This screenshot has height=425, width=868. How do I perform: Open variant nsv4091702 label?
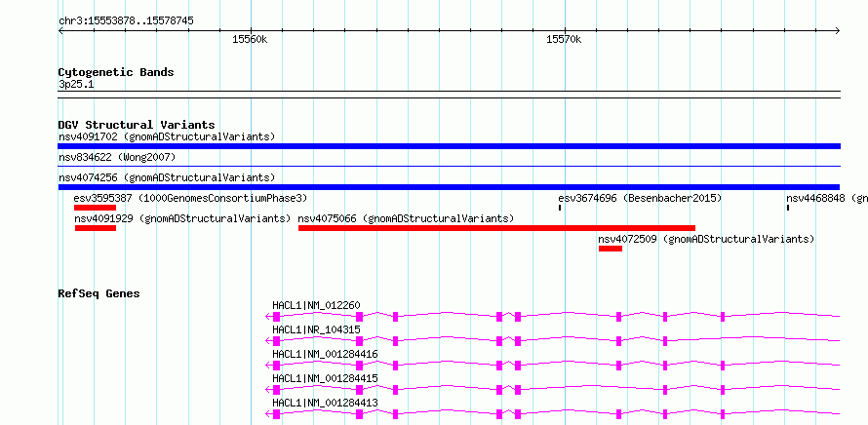167,136
